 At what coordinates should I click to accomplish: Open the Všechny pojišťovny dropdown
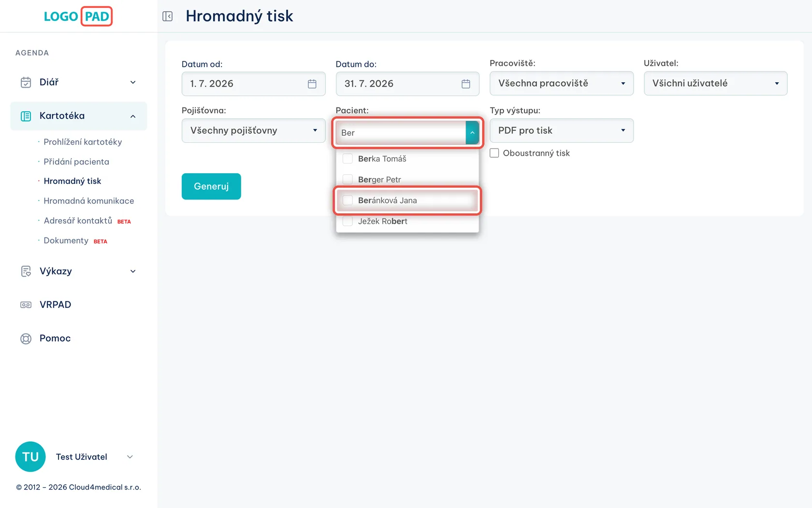[x=254, y=131]
